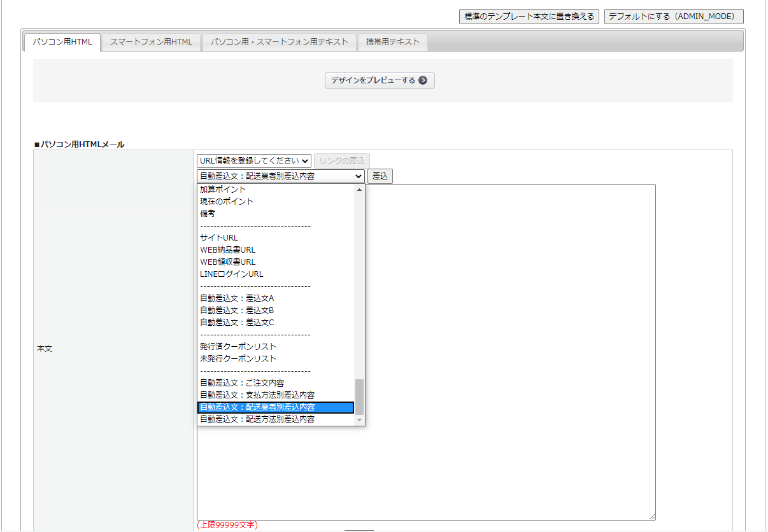Open the URL情報を登録してください dropdown
The width and height of the screenshot is (768, 532).
pyautogui.click(x=253, y=161)
